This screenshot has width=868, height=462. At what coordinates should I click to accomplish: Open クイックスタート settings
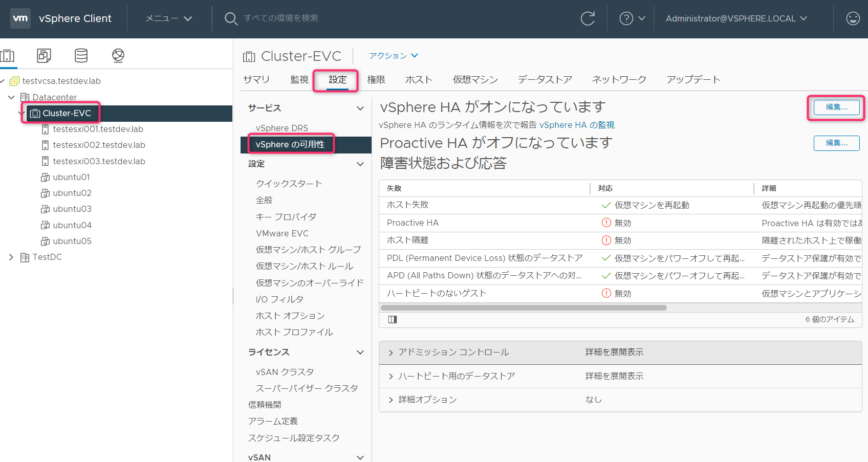pos(289,184)
